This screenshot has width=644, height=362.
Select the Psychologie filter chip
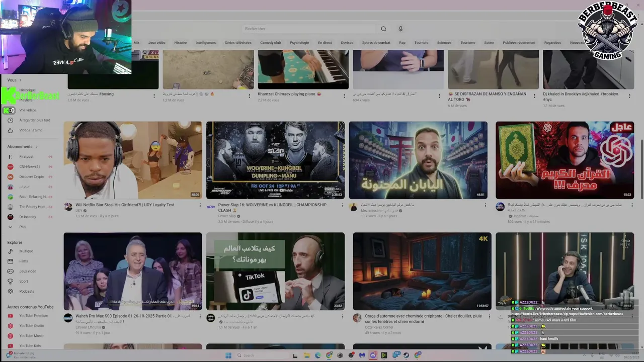pos(299,43)
